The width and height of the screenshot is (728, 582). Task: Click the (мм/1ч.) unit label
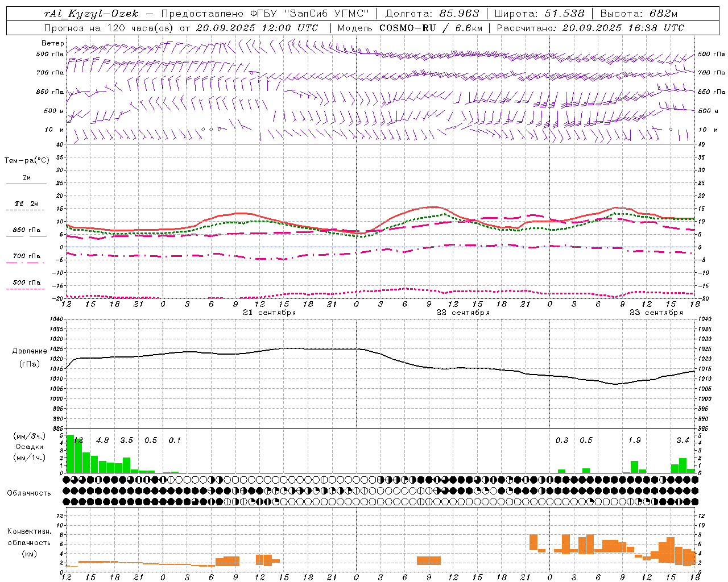pyautogui.click(x=30, y=458)
